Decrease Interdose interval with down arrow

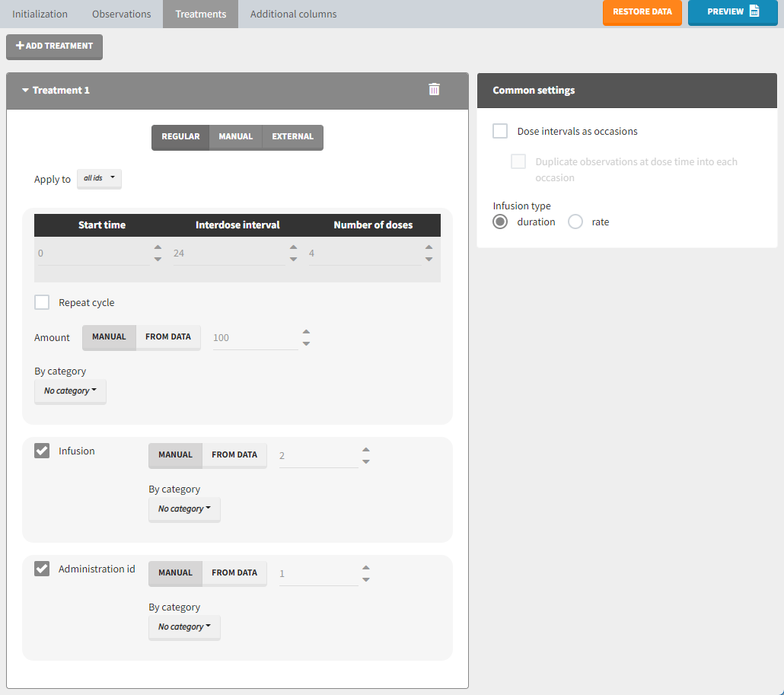[293, 260]
